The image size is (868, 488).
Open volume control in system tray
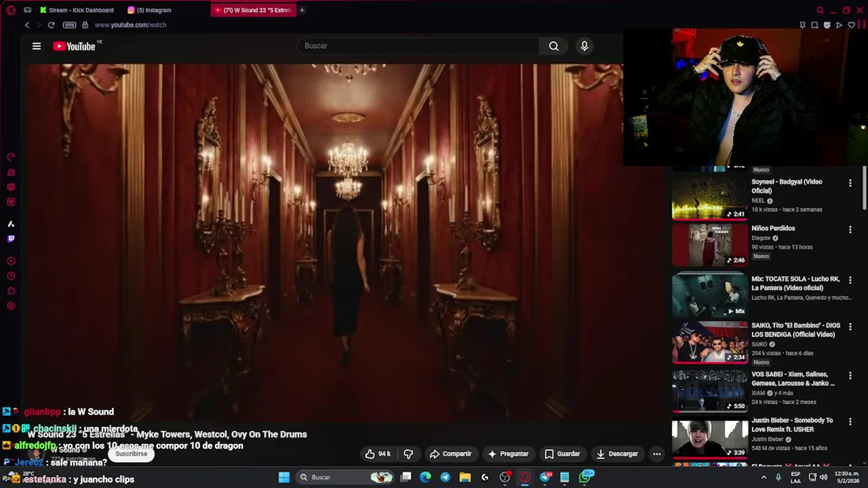click(x=824, y=477)
